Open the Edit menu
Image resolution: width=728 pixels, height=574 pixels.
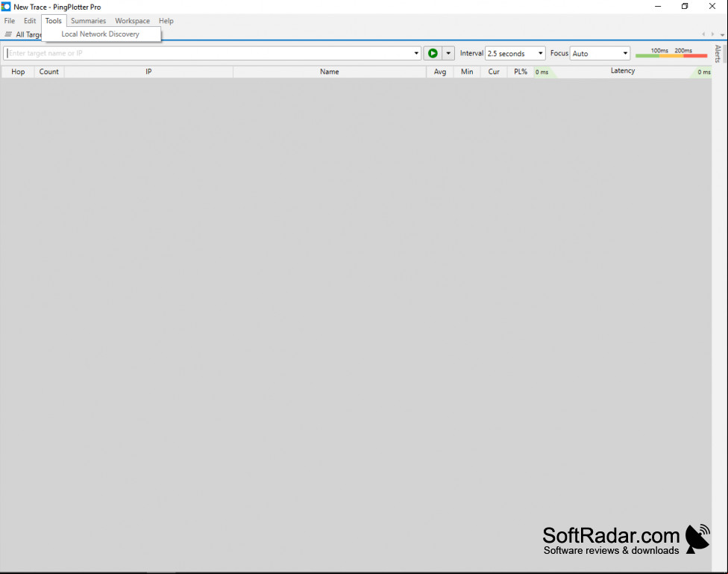point(30,21)
